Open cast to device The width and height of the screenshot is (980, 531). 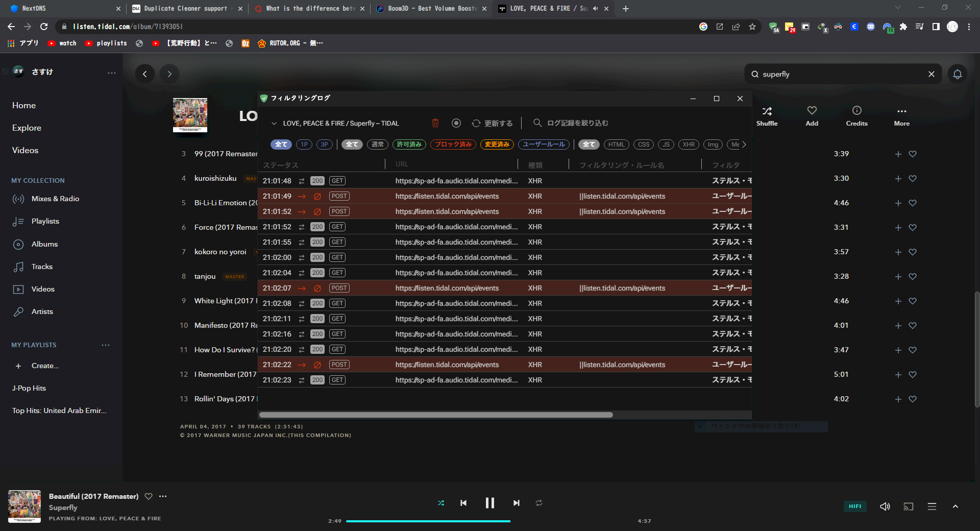[x=909, y=506]
